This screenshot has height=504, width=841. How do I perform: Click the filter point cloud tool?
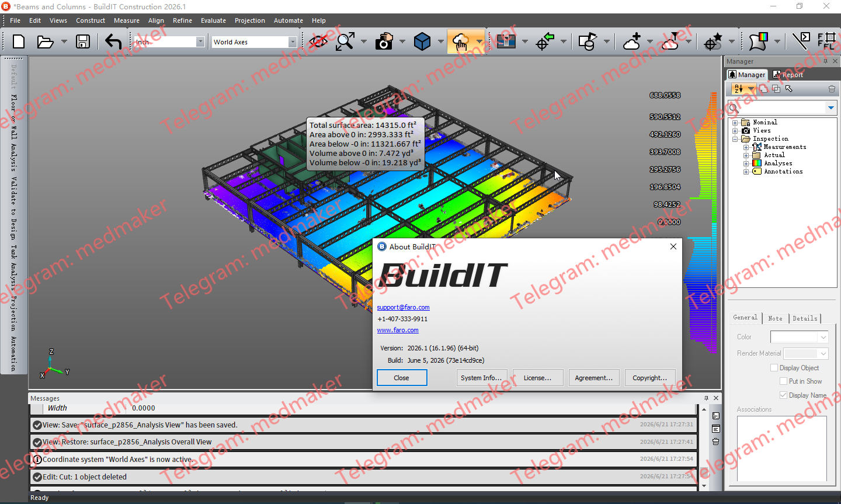[671, 41]
